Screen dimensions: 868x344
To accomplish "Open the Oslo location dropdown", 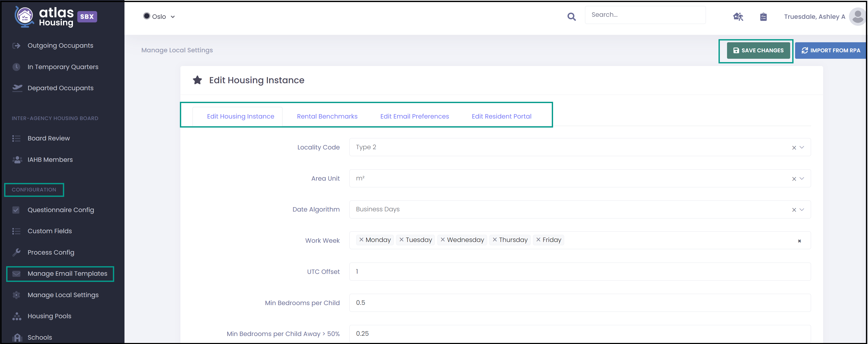I will (159, 16).
